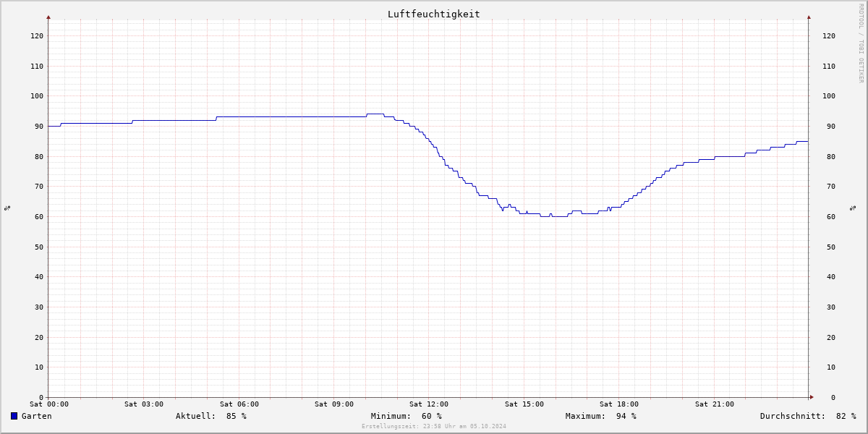Image resolution: width=868 pixels, height=434 pixels.
Task: Click the Sat 21:00 time axis label
Action: pyautogui.click(x=715, y=404)
